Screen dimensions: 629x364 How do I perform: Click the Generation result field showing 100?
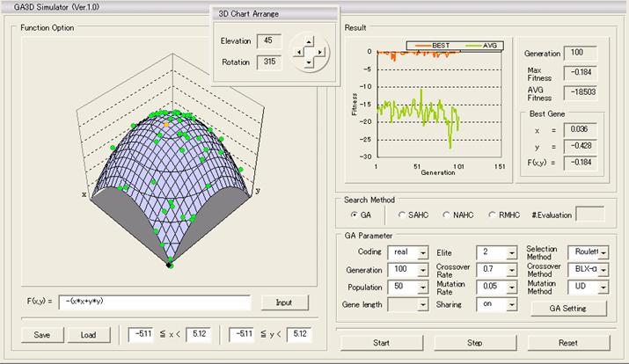click(x=580, y=53)
